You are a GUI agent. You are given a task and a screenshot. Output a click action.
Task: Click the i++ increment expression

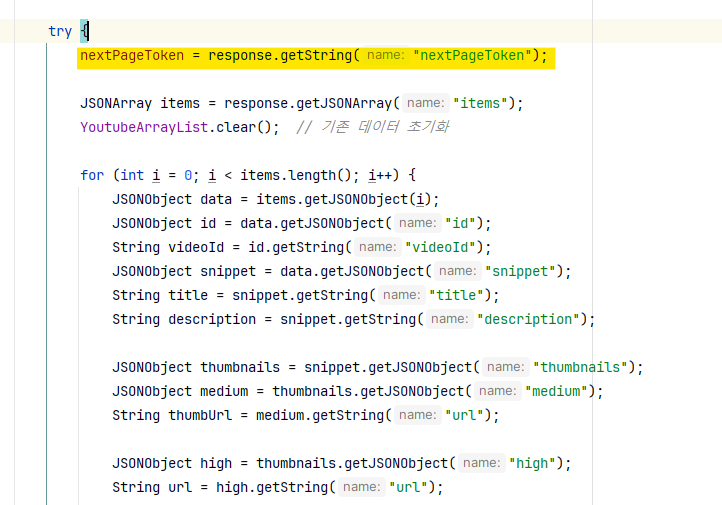[x=380, y=175]
